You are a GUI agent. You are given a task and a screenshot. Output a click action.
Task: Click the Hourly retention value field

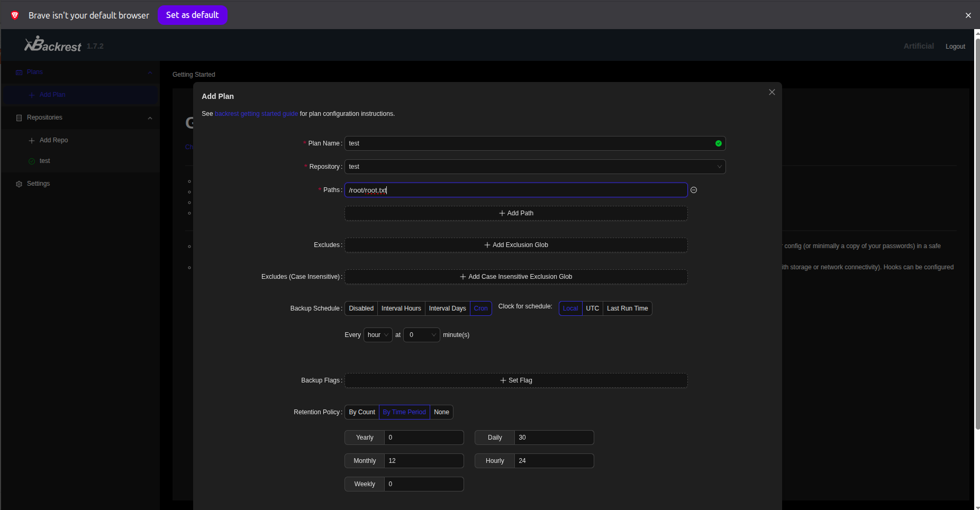pyautogui.click(x=554, y=461)
